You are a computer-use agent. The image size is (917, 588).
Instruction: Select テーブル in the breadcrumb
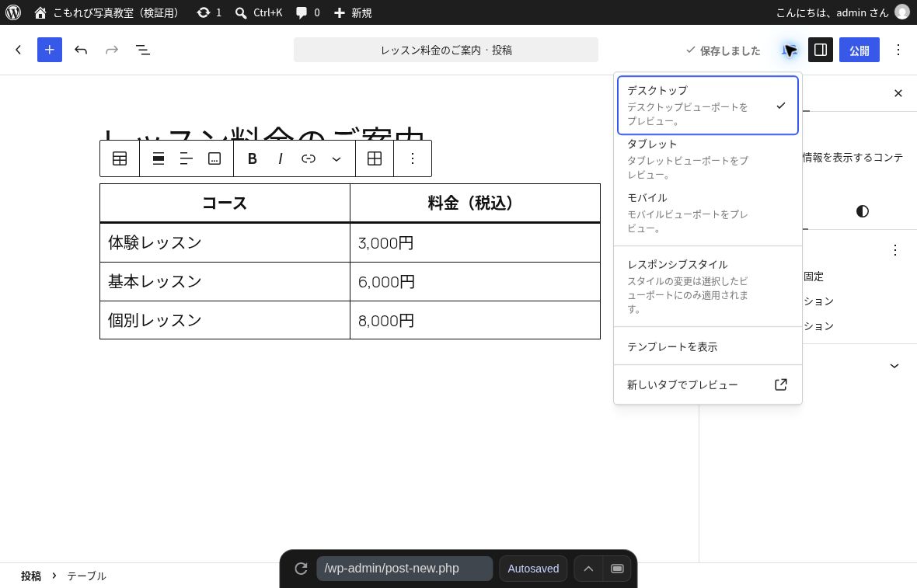point(86,576)
